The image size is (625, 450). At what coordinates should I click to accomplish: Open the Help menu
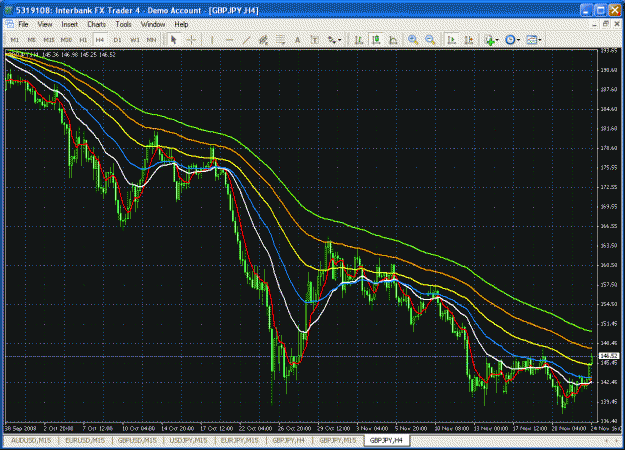tap(181, 24)
